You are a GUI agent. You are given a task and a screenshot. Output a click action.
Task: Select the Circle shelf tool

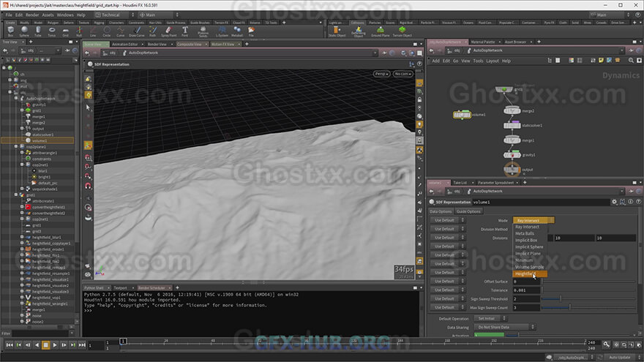coord(106,31)
